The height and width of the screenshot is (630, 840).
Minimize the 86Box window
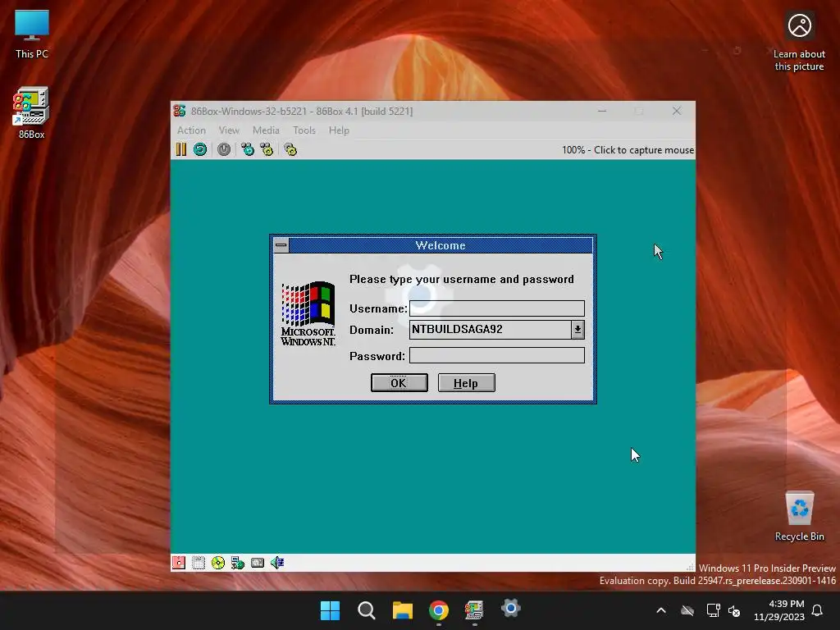[602, 111]
